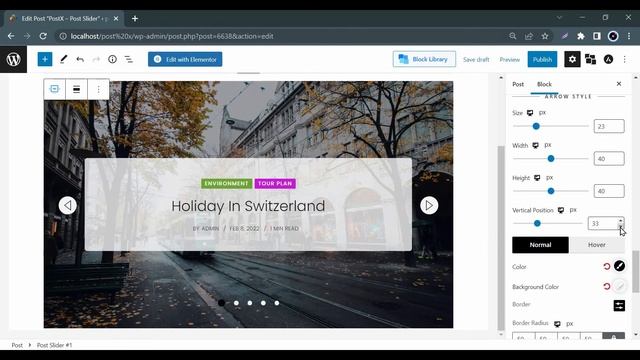This screenshot has width=640, height=360.
Task: Click the ENVIRONMENT category badge
Action: tap(227, 184)
